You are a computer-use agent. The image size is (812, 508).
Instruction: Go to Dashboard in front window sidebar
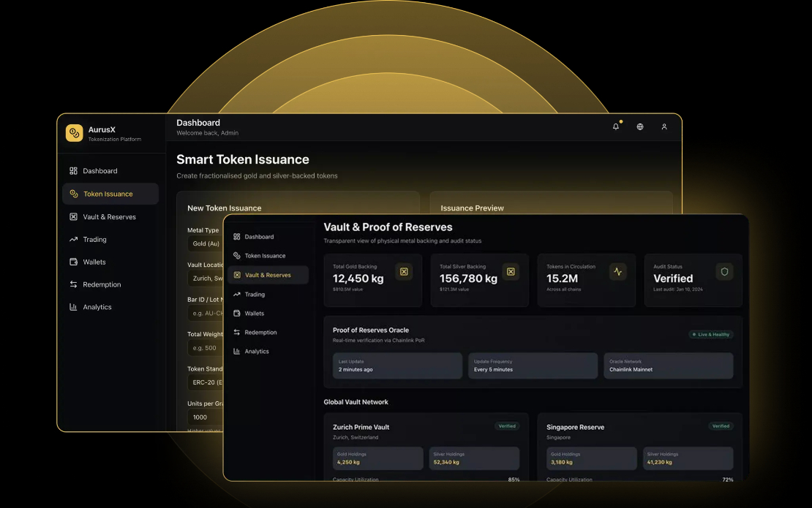268,236
